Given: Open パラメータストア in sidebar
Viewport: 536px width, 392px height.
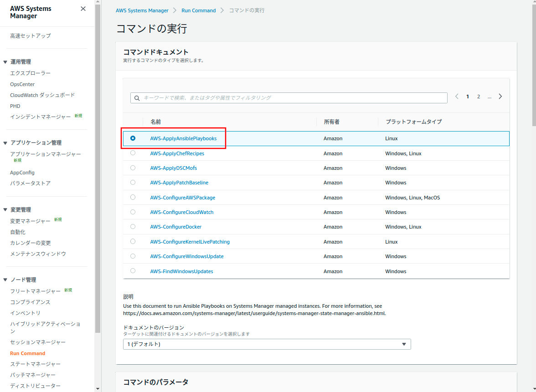Looking at the screenshot, I should pos(30,183).
